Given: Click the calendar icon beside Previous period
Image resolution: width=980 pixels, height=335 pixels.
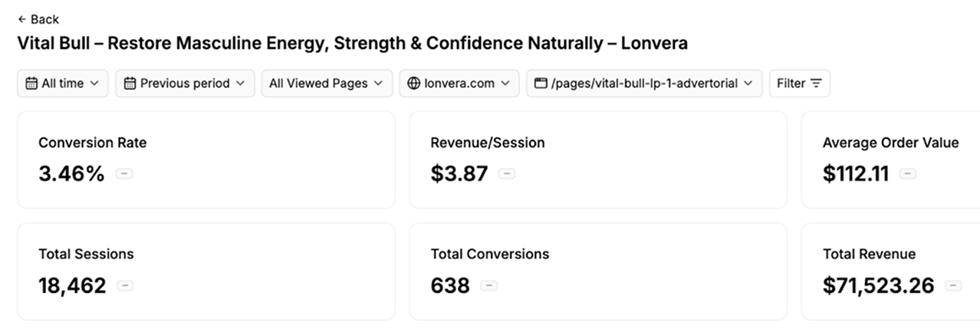Looking at the screenshot, I should [130, 84].
